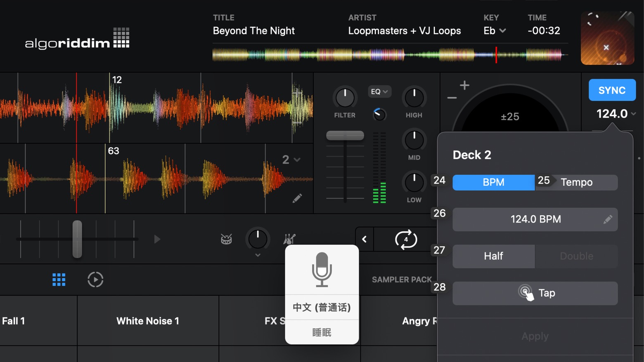Open the deck 2 selector dropdown

[x=291, y=160]
